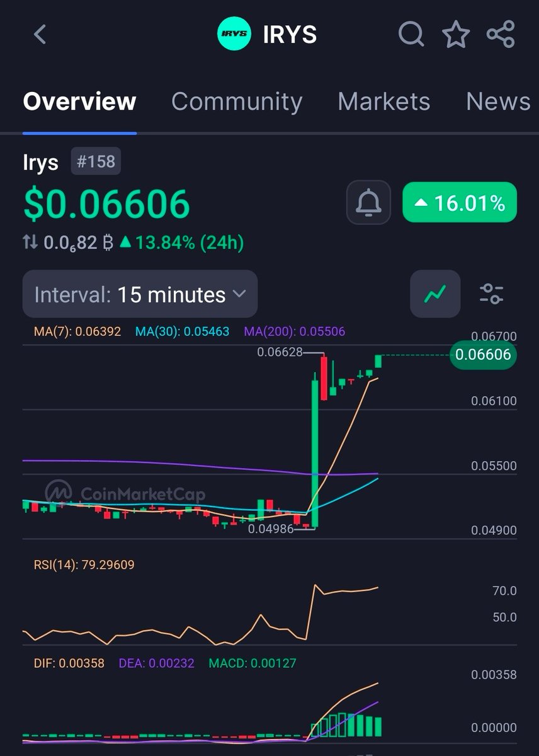Tap the 0.06628 high marker on chart
The height and width of the screenshot is (756, 539).
[x=280, y=353]
